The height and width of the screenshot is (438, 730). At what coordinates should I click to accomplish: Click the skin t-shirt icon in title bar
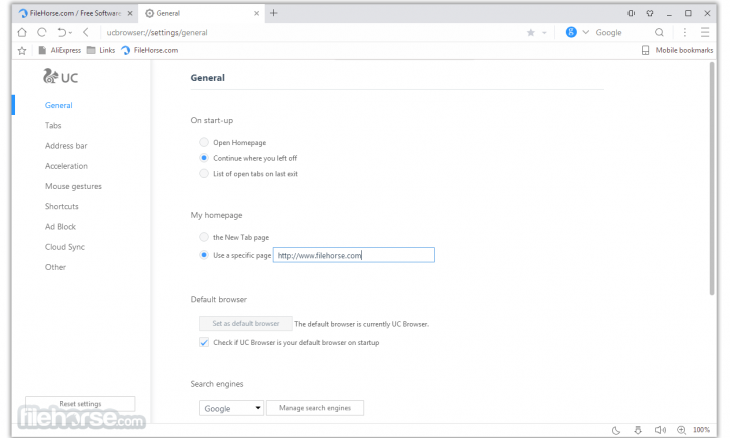pyautogui.click(x=650, y=13)
